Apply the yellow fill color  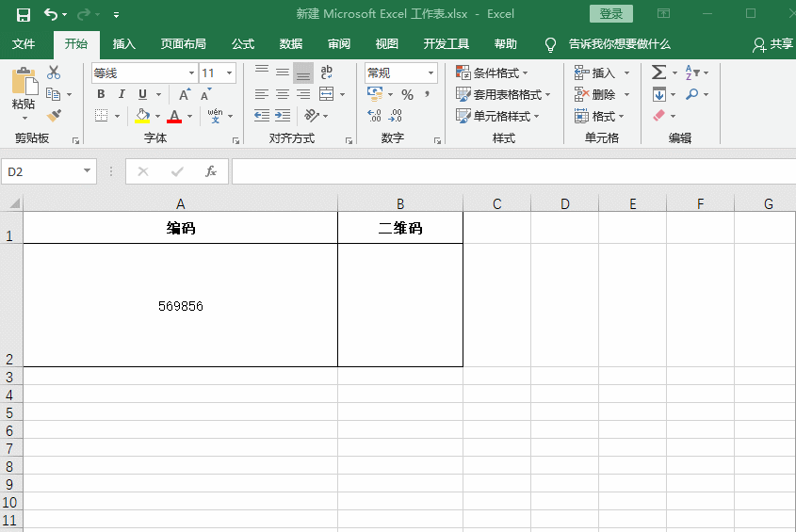point(142,116)
